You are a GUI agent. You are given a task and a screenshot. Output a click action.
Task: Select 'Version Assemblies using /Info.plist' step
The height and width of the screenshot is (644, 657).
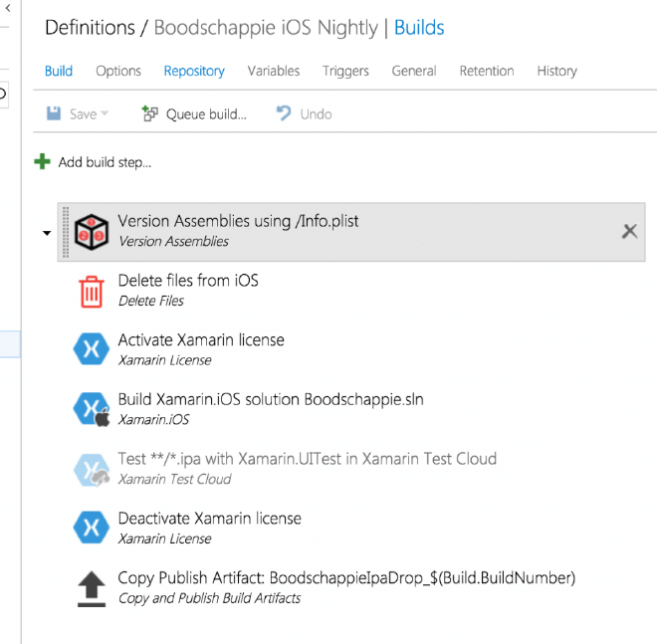(x=351, y=232)
